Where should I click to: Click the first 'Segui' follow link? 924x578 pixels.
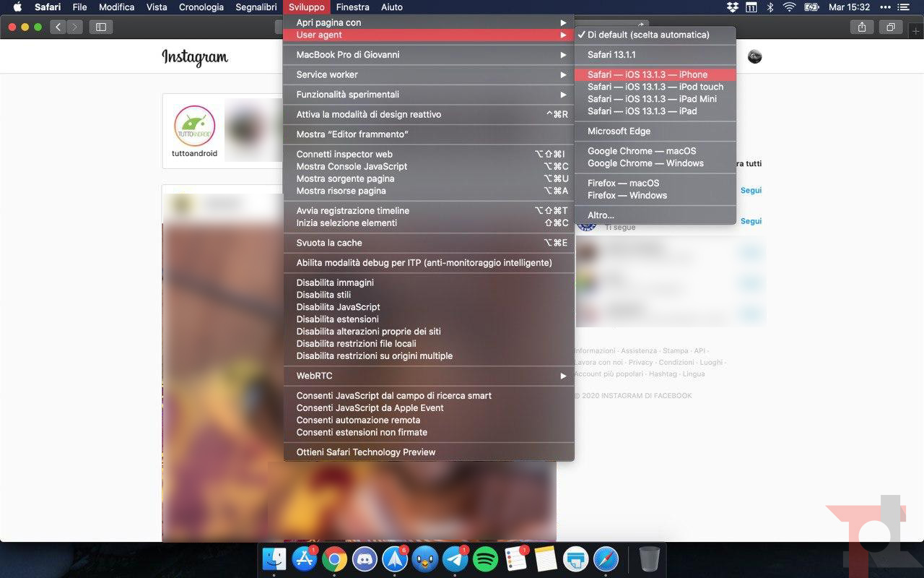(751, 191)
